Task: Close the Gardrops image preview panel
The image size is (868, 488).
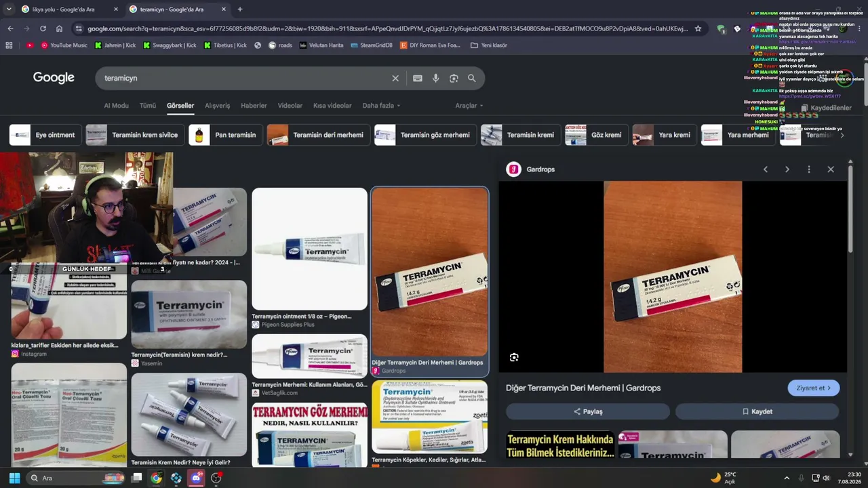Action: [831, 169]
